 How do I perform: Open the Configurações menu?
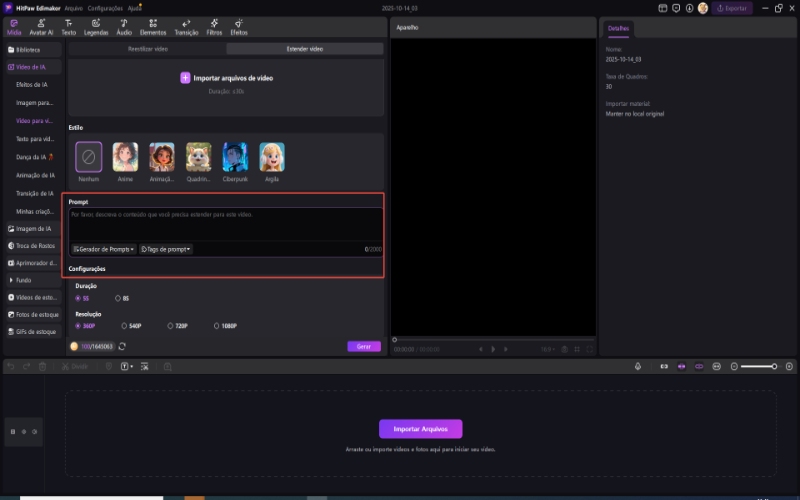coord(105,8)
